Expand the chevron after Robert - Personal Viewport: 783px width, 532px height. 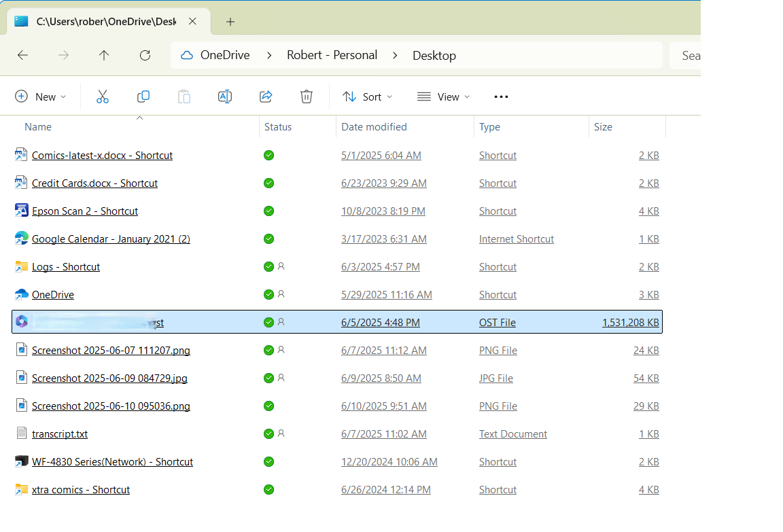[x=395, y=56]
